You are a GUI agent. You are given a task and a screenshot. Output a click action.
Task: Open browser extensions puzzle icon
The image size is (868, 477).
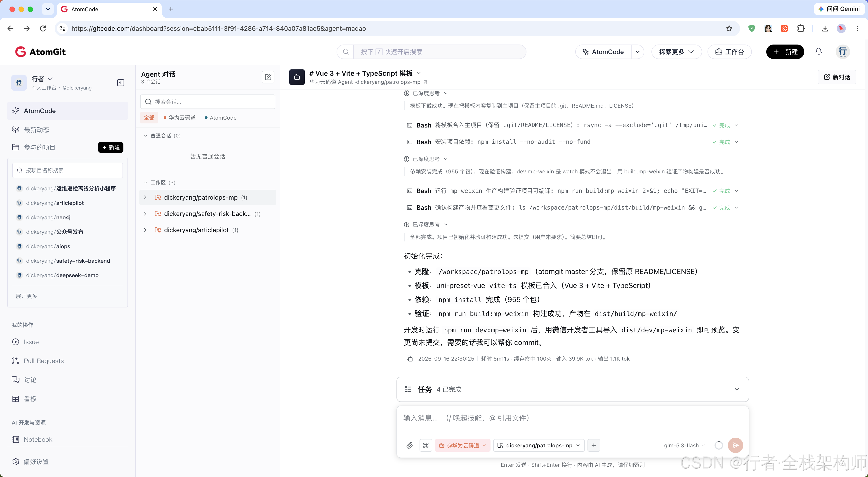click(801, 29)
